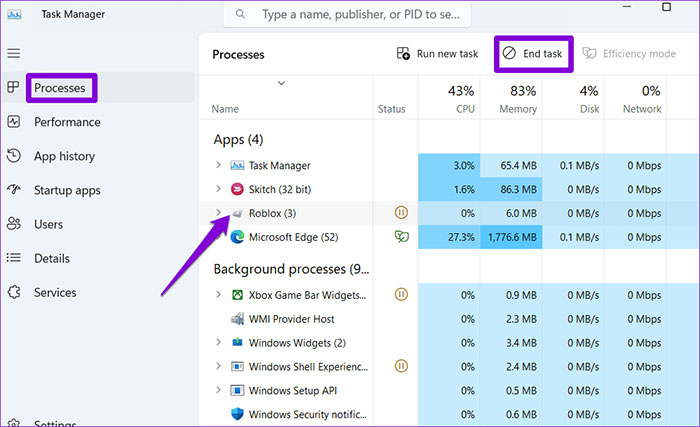
Task: Open the Details tab
Action: click(51, 258)
